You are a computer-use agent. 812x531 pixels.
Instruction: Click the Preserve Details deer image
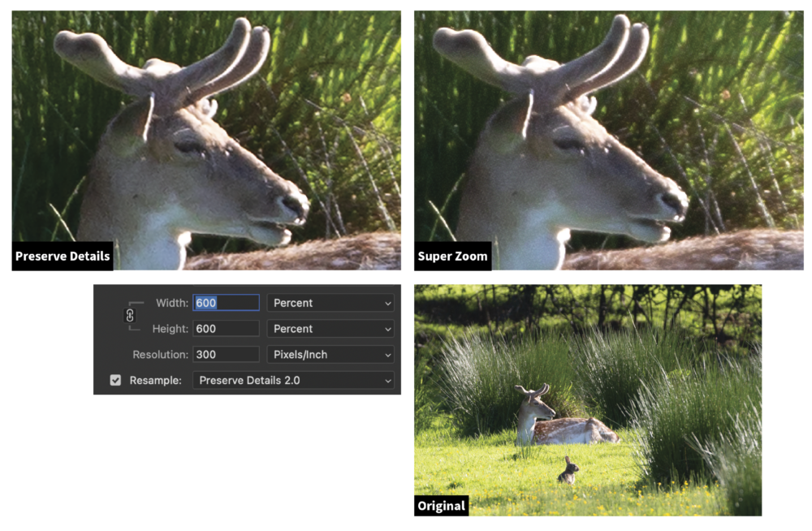click(206, 140)
